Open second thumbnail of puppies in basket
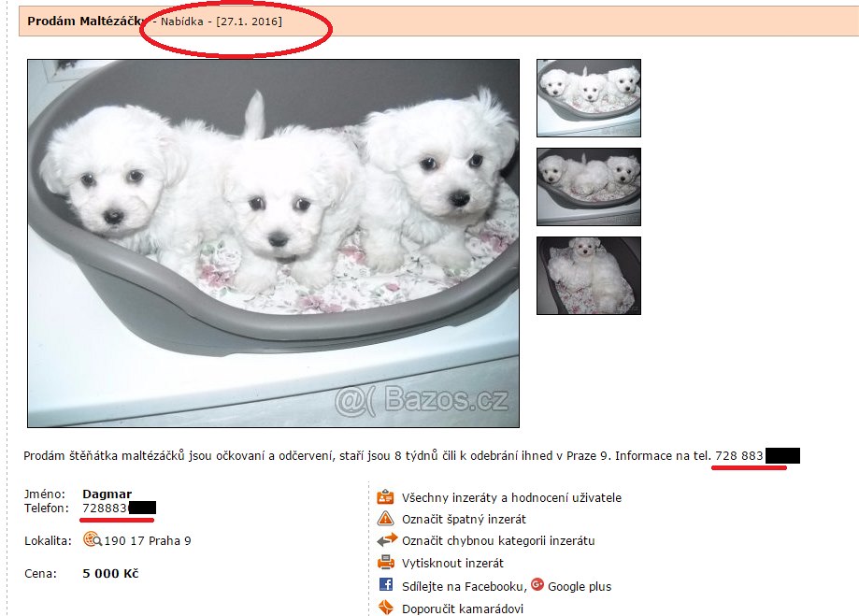The image size is (859, 616). point(588,187)
